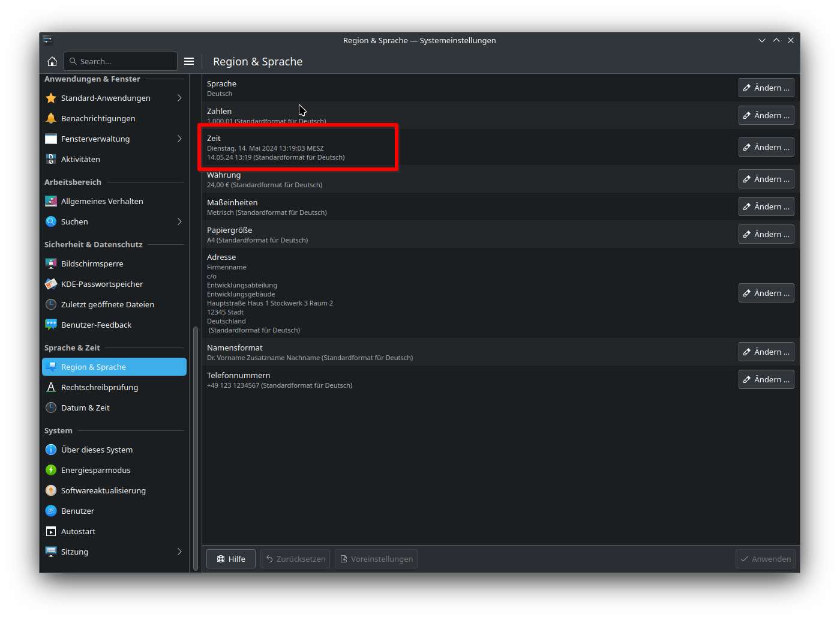The image size is (840, 620).
Task: Click inside the Search field
Action: 120,61
